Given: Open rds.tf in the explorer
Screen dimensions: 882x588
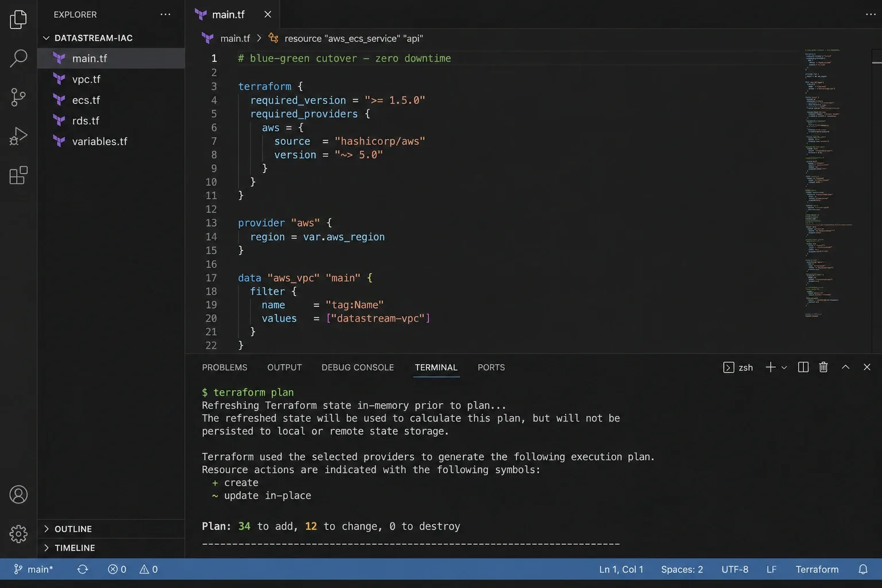Looking at the screenshot, I should (x=111, y=121).
